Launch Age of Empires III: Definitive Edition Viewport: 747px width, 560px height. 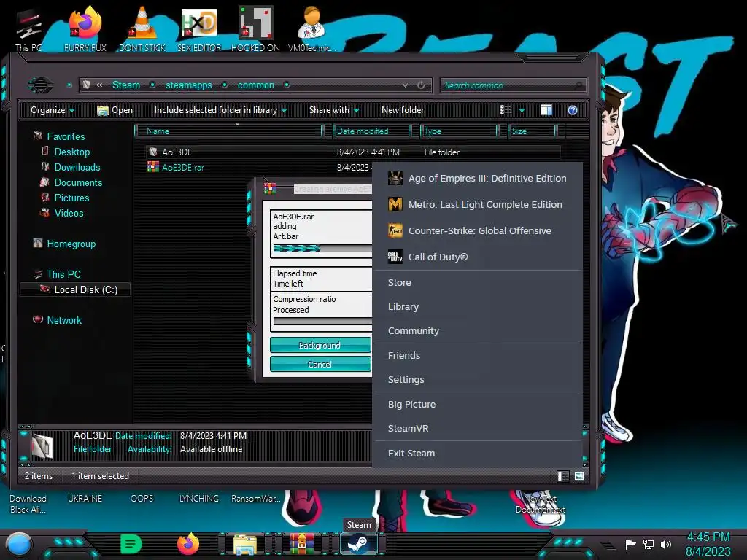coord(477,178)
